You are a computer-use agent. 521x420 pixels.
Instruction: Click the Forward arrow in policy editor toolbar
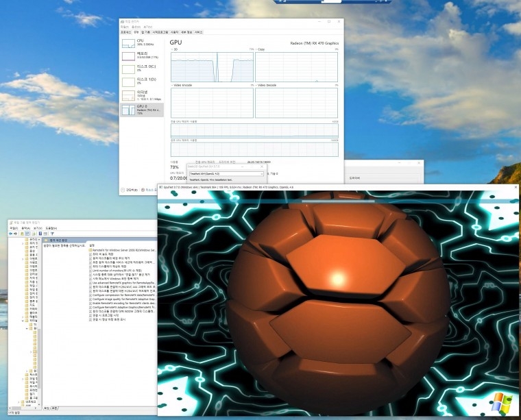tap(16, 234)
